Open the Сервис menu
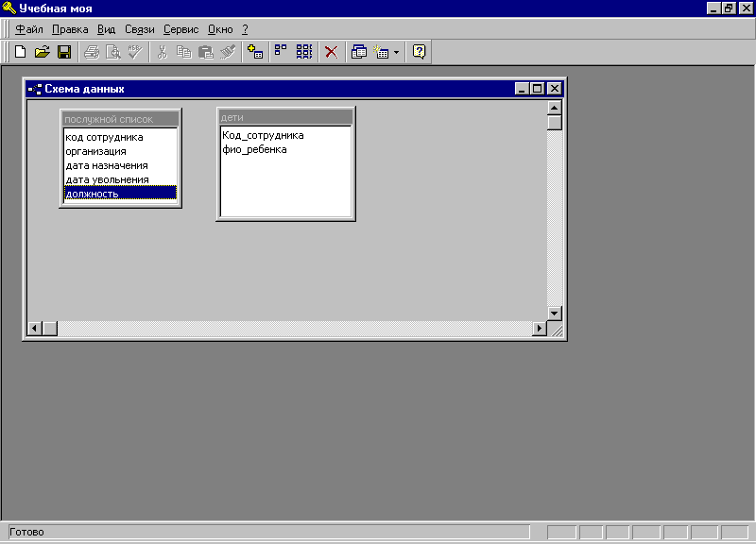Viewport: 756px width, 544px height. pyautogui.click(x=180, y=29)
